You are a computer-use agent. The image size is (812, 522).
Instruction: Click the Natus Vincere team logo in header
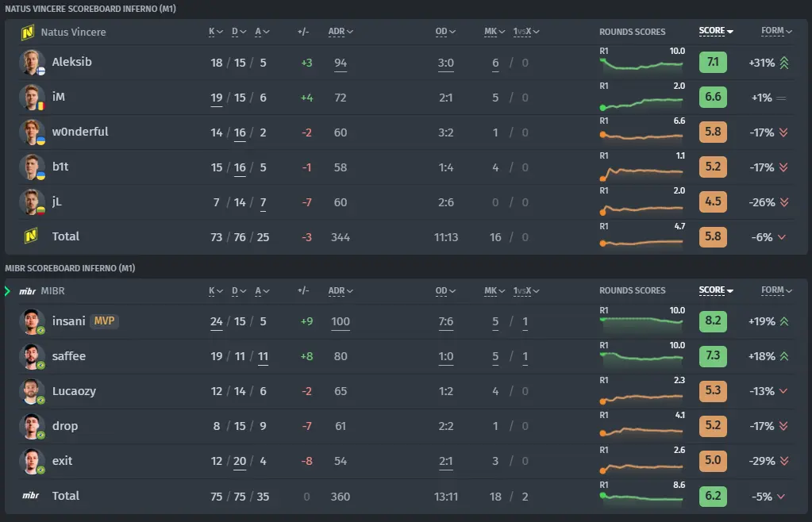pyautogui.click(x=28, y=32)
